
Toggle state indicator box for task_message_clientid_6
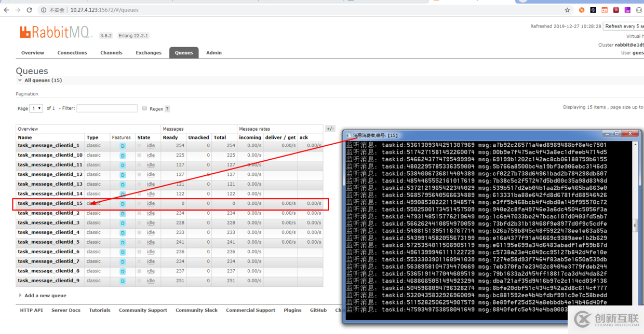[x=139, y=252]
